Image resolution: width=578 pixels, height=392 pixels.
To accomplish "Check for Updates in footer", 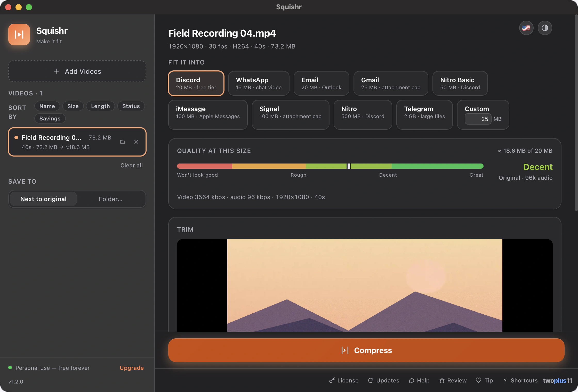I will click(x=383, y=380).
